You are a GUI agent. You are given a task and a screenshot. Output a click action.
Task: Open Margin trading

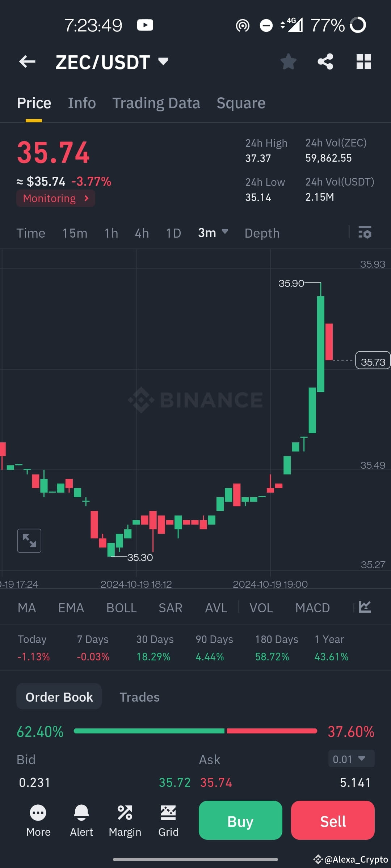pos(125,820)
